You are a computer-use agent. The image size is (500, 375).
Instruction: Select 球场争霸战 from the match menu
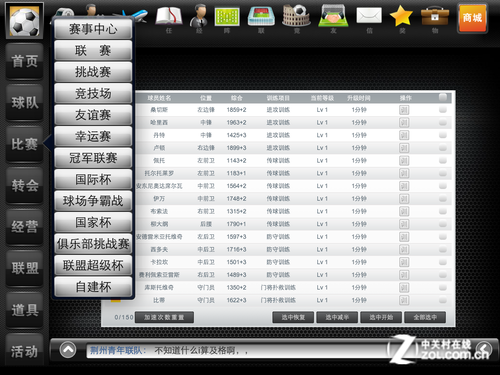93,201
